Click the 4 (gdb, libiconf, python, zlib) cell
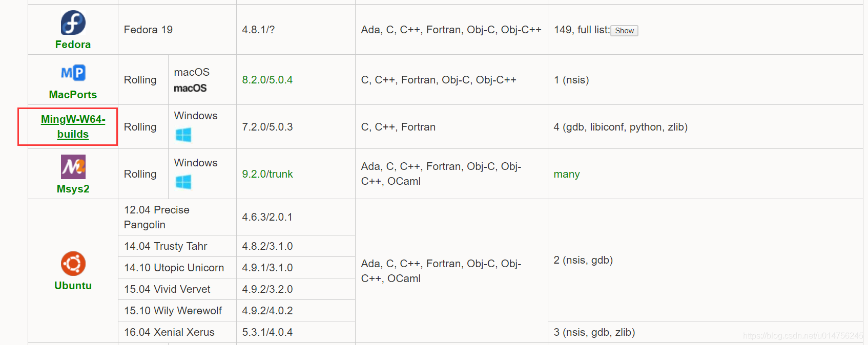 pos(705,127)
